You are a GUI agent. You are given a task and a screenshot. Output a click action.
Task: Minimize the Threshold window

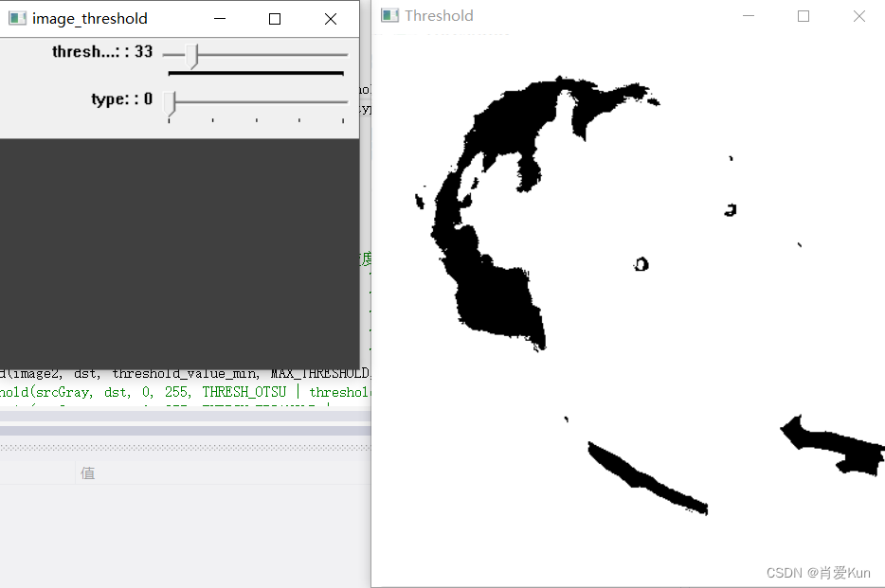click(x=748, y=15)
